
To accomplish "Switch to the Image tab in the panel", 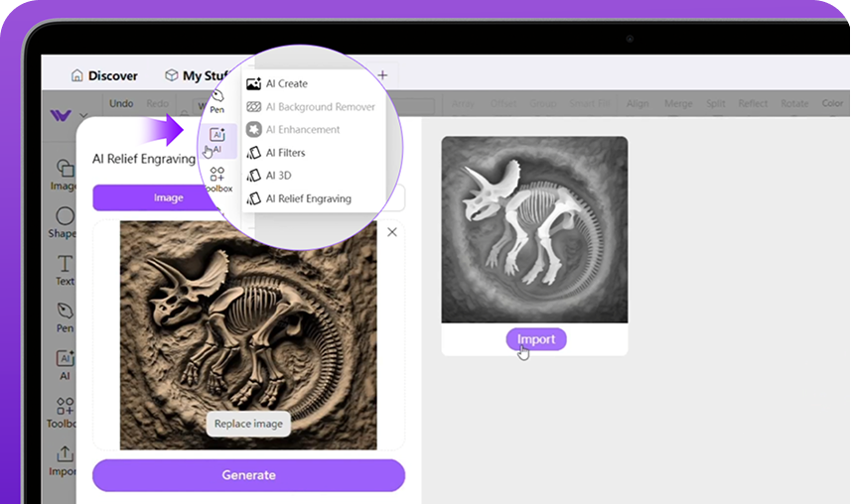I will click(x=169, y=197).
